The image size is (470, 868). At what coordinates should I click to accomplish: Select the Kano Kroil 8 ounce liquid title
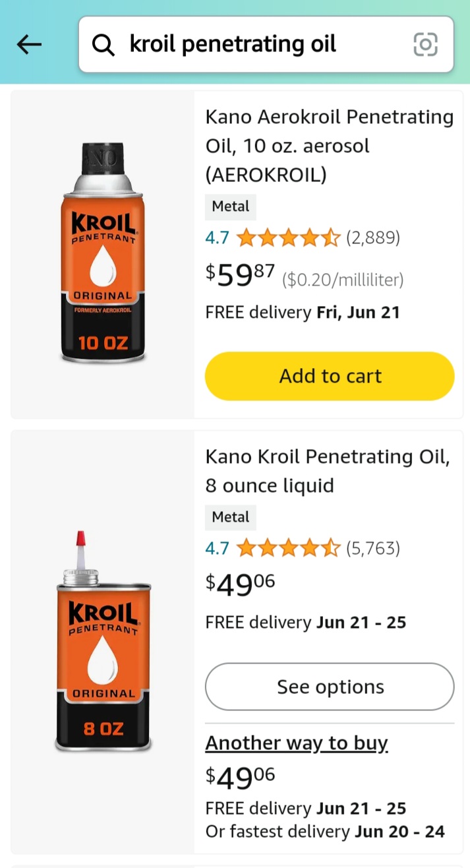point(328,470)
